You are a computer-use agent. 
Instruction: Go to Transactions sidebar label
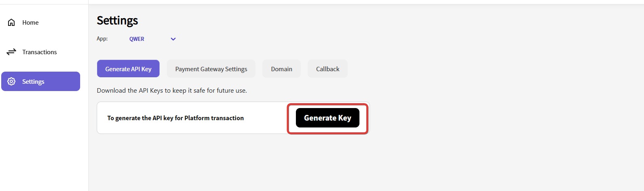39,52
